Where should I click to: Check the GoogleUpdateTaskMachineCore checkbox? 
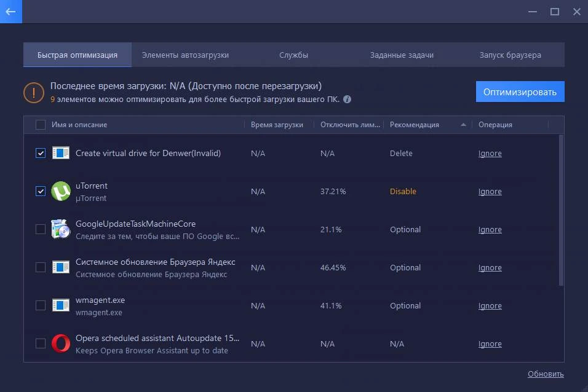coord(41,229)
